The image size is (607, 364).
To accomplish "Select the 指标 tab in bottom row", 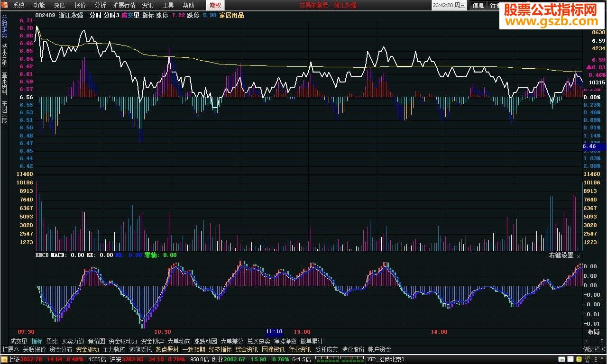I will click(37, 341).
